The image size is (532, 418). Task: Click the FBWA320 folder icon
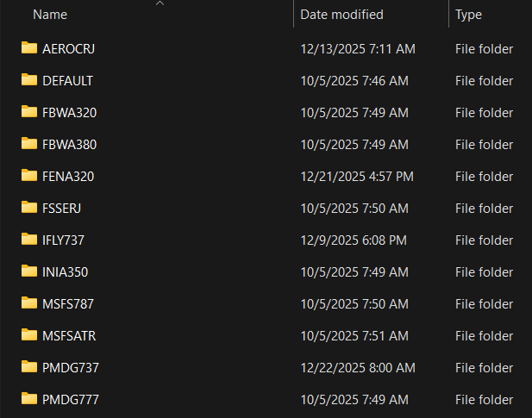29,112
